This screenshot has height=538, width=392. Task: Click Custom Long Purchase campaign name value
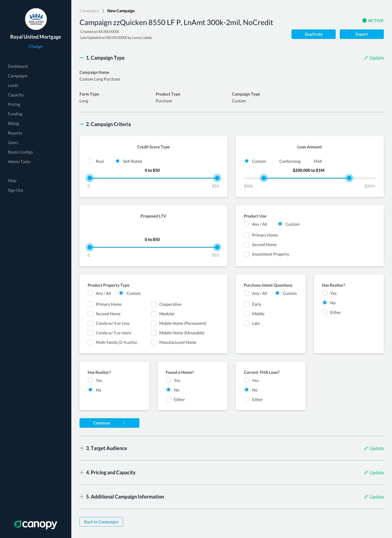[100, 79]
